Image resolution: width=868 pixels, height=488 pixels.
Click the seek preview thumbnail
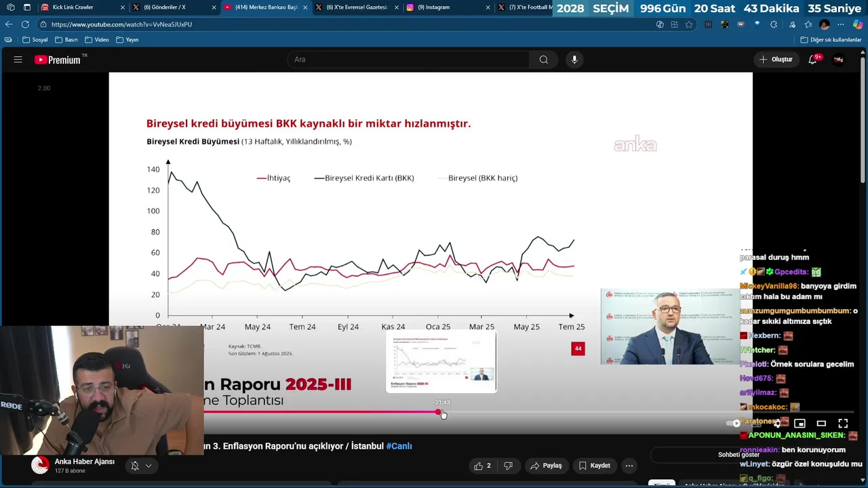coord(441,362)
